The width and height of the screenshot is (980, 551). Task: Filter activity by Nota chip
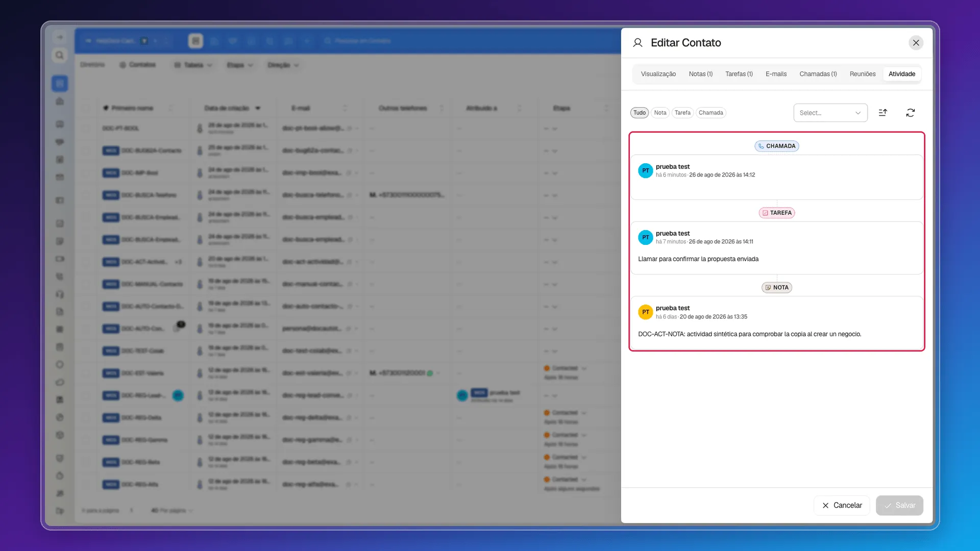660,113
